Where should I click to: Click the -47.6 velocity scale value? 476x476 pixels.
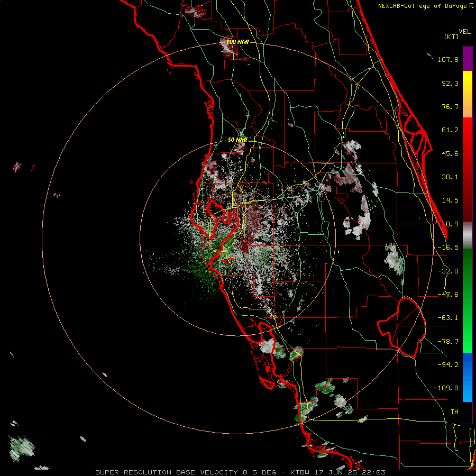pos(448,295)
